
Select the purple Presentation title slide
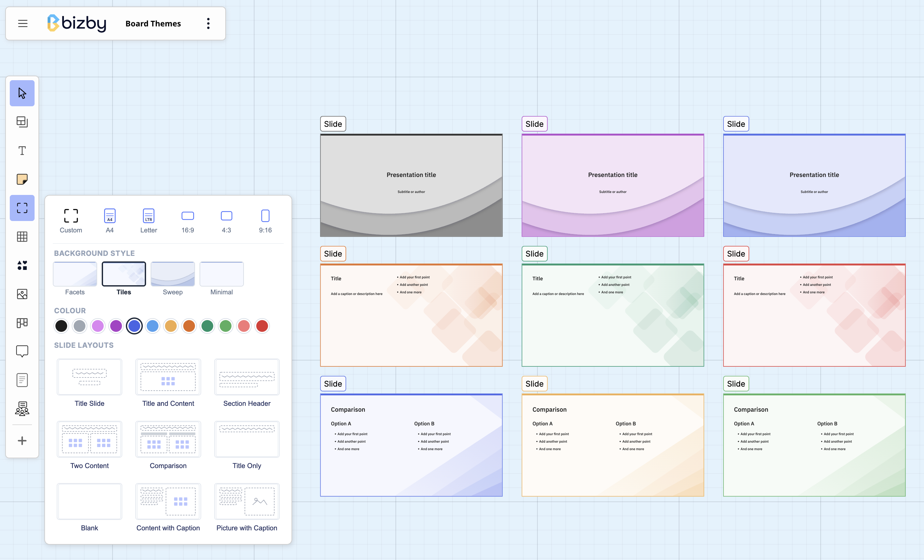(x=613, y=185)
